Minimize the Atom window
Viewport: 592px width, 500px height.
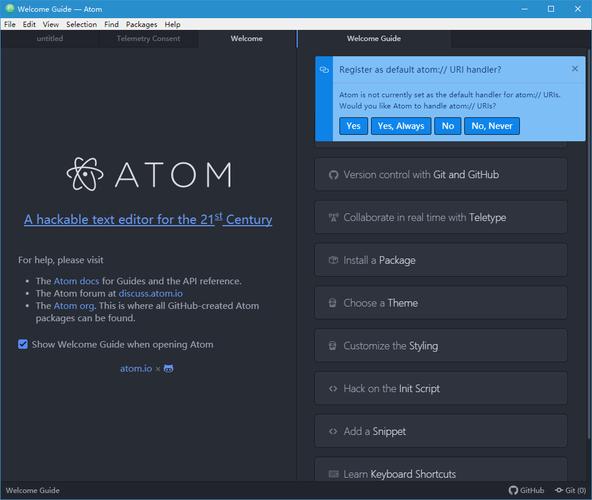pyautogui.click(x=524, y=9)
